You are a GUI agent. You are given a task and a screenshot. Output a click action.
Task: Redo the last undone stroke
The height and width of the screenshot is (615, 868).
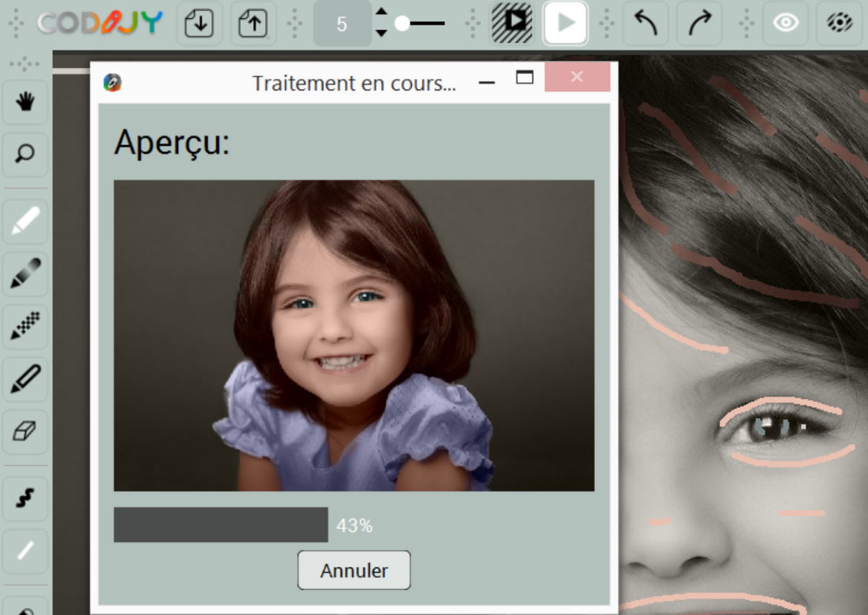700,23
